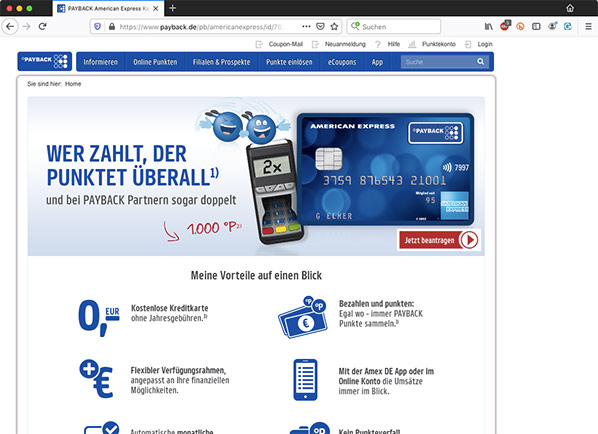The width and height of the screenshot is (598, 434).
Task: Save page to Pocket icon
Action: coord(320,26)
